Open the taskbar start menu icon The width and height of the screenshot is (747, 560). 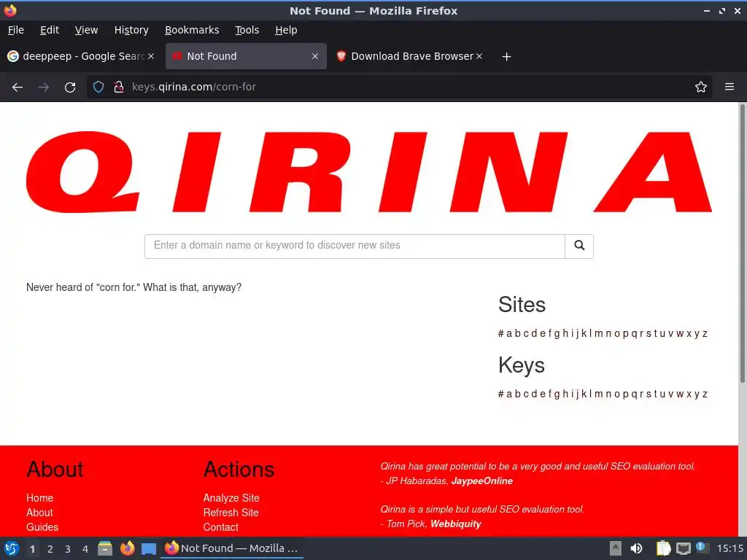tap(12, 548)
